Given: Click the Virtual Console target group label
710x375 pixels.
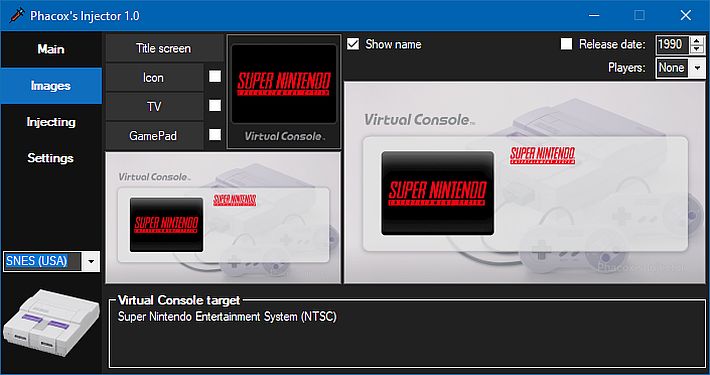Looking at the screenshot, I should click(179, 300).
